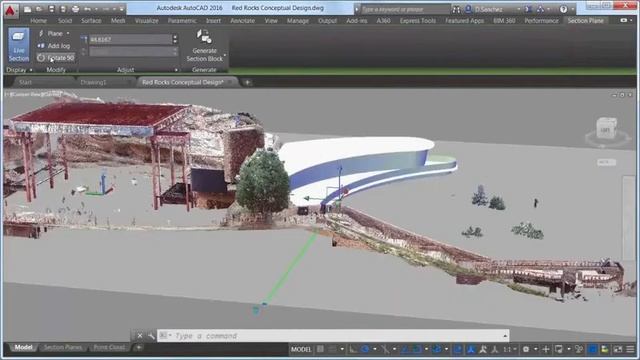Click the MODEL space status bar button

pos(301,349)
